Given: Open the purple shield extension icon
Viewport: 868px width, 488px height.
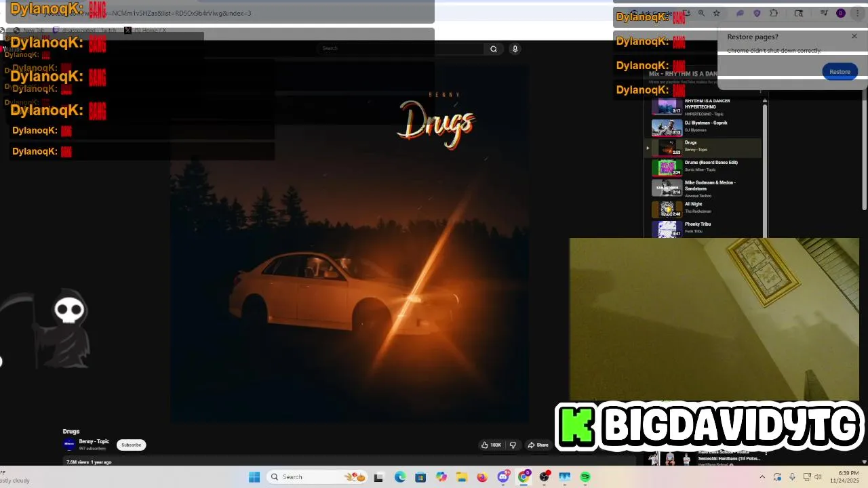Looking at the screenshot, I should click(x=757, y=13).
